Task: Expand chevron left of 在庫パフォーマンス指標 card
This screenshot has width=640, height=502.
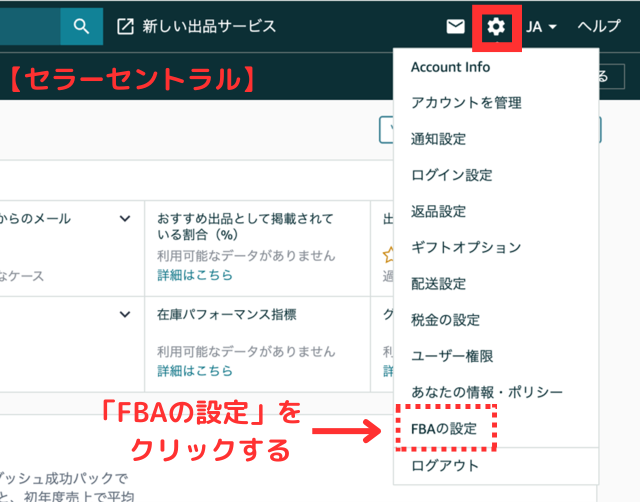Action: (x=125, y=314)
